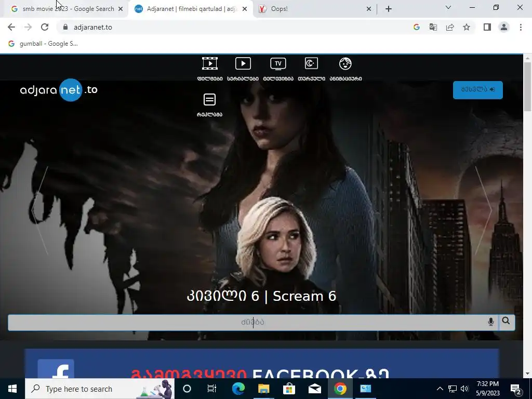Click the Windows taskbar search box
Image resolution: width=532 pixels, height=399 pixels.
coord(100,389)
